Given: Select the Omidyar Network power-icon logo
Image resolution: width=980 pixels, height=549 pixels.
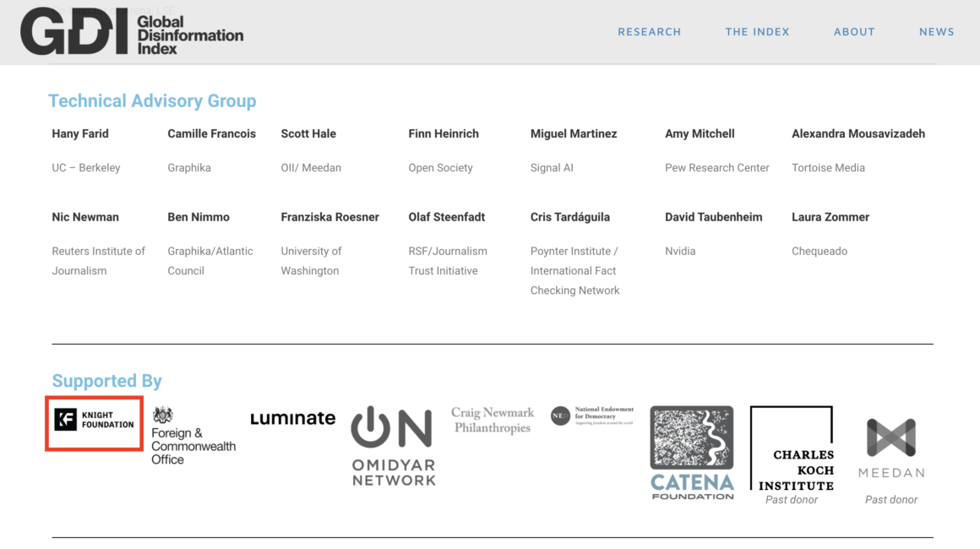Looking at the screenshot, I should coord(393,446).
